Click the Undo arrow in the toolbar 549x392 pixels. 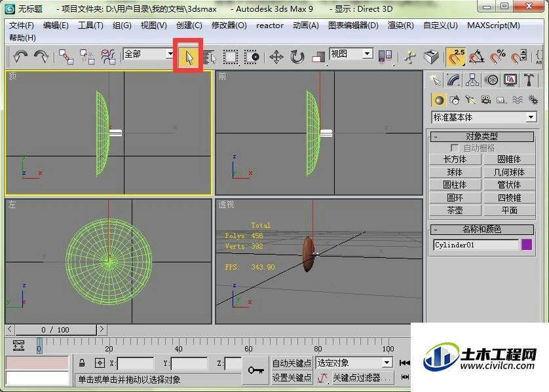pos(21,56)
